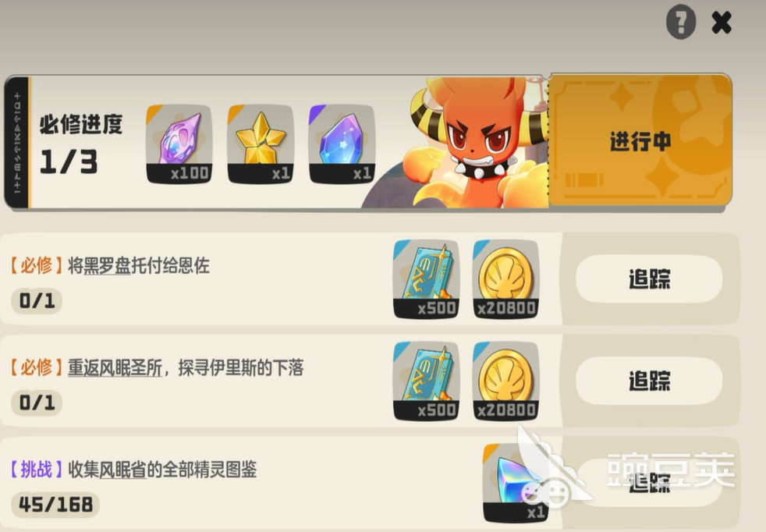Tap the 45/168 collection progress counter
The height and width of the screenshot is (532, 766).
click(55, 504)
